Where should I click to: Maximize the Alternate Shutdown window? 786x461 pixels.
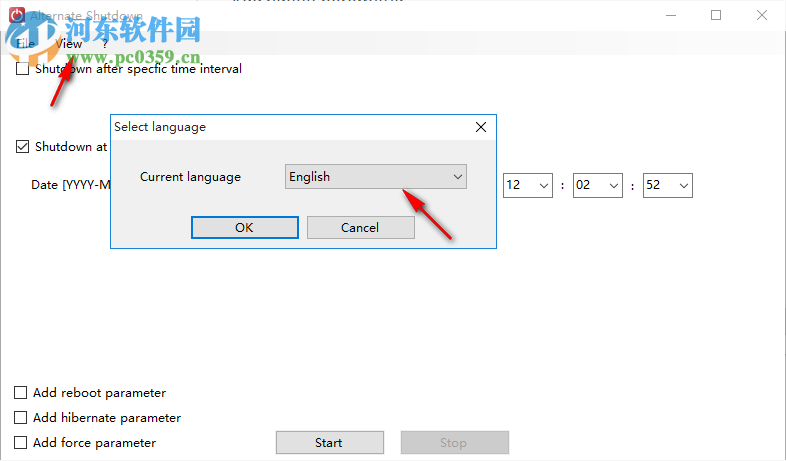(x=716, y=16)
